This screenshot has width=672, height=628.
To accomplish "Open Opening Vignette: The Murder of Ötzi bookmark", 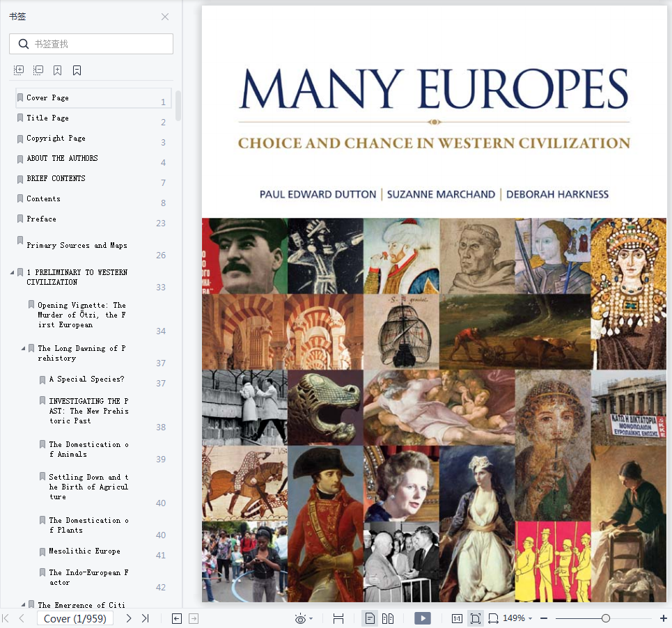I will tap(81, 315).
